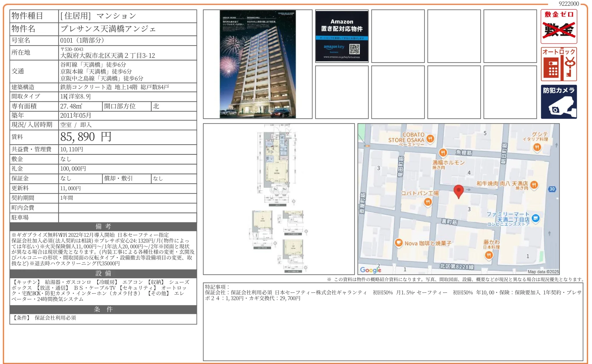The height and width of the screenshot is (364, 592).
Task: Click the グシテ Italian restaurant marker
Action: click(x=537, y=147)
